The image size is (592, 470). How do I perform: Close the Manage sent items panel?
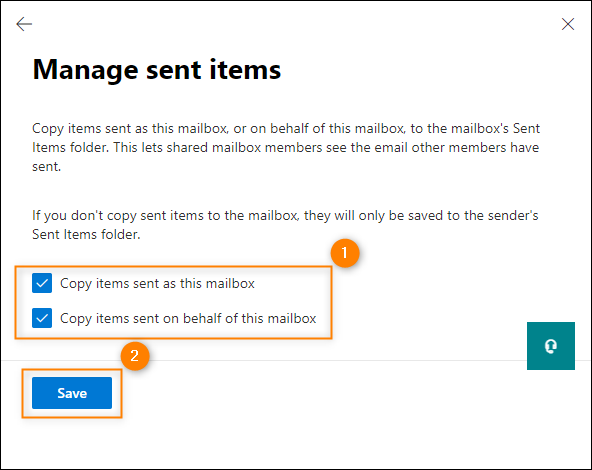567,24
